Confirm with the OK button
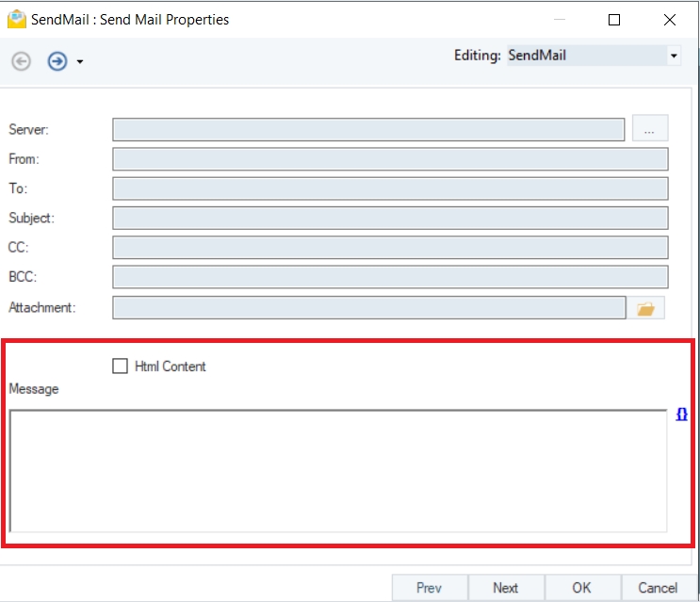700x602 pixels. [x=582, y=588]
